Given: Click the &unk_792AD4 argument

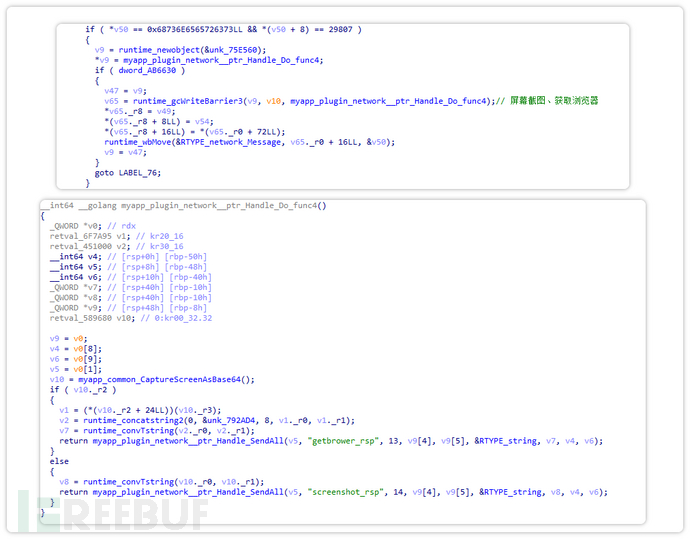Looking at the screenshot, I should [x=220, y=420].
